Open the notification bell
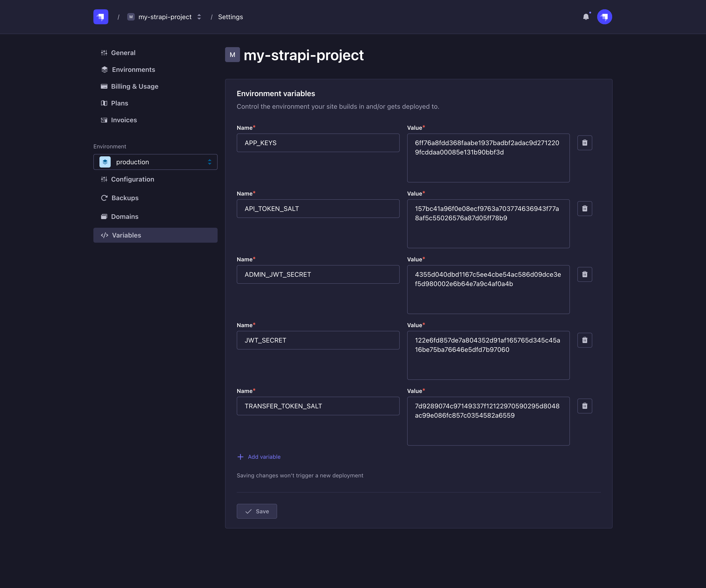Viewport: 706px width, 588px height. point(586,17)
